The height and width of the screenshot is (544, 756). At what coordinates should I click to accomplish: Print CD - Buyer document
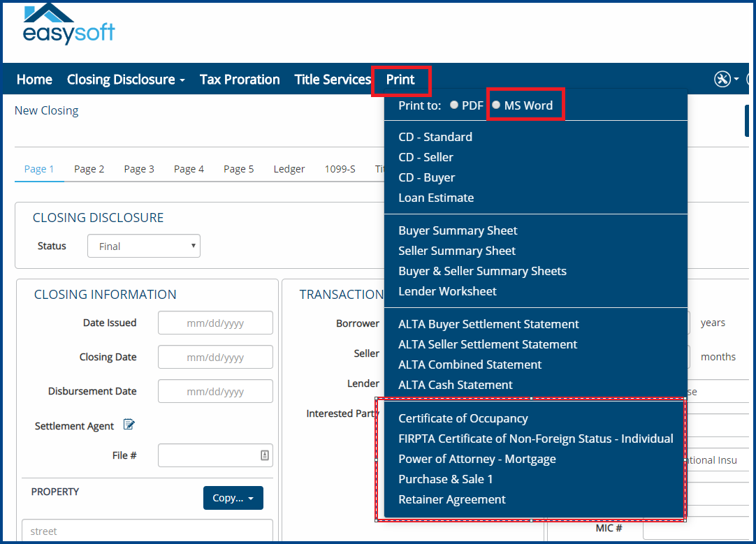427,177
